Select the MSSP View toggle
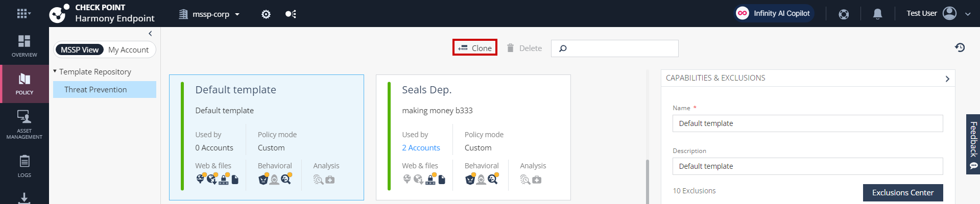Viewport: 980px width, 204px height. coord(80,49)
